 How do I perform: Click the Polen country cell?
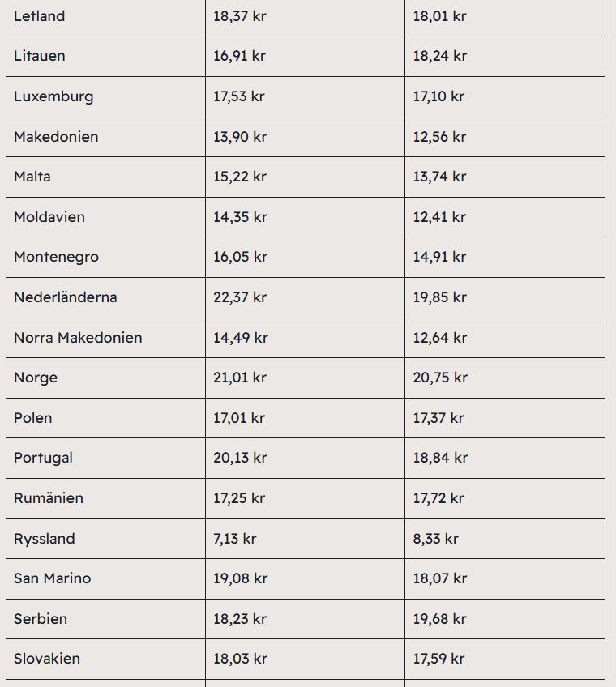(33, 418)
